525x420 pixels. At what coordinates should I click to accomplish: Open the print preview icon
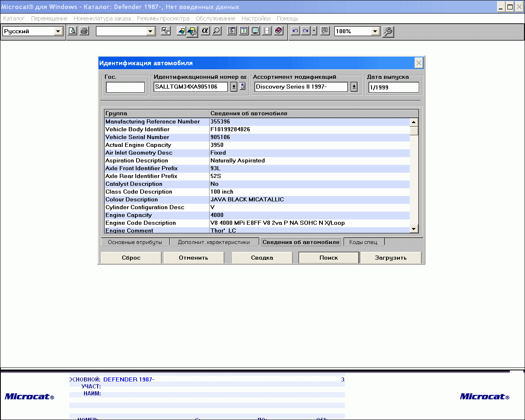[72, 31]
